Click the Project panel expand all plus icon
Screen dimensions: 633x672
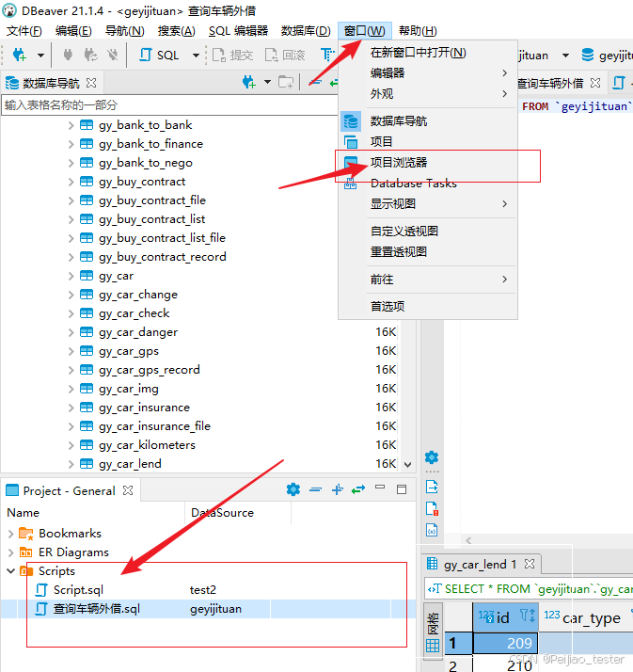click(x=338, y=489)
